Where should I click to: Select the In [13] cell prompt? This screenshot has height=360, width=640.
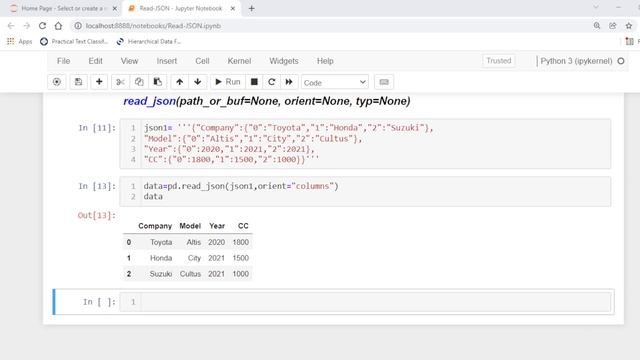(x=97, y=186)
